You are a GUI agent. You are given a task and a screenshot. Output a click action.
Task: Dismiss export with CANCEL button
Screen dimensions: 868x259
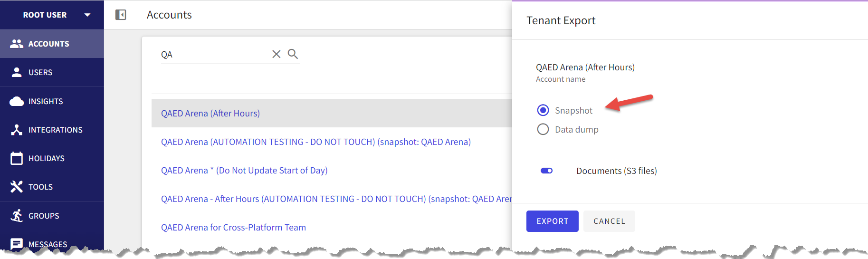coord(609,221)
